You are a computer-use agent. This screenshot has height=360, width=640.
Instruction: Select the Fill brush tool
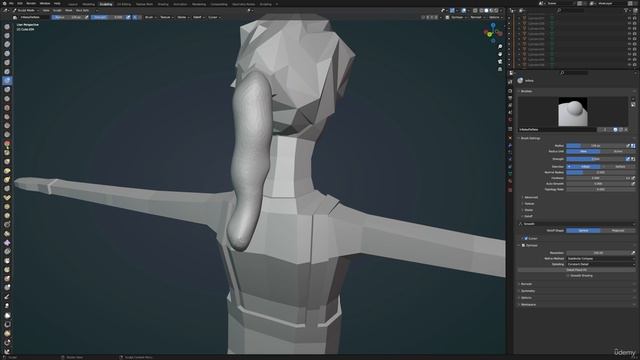point(7,126)
